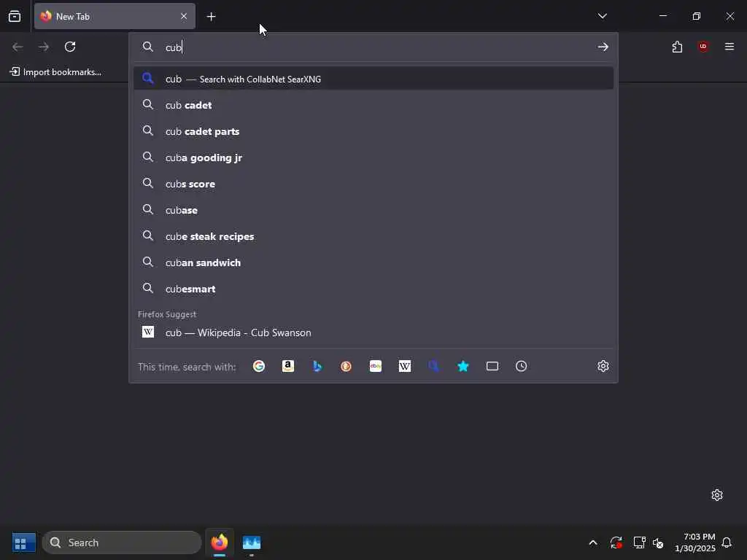Viewport: 747px width, 560px height.
Task: Open a new tab with plus button
Action: click(211, 17)
